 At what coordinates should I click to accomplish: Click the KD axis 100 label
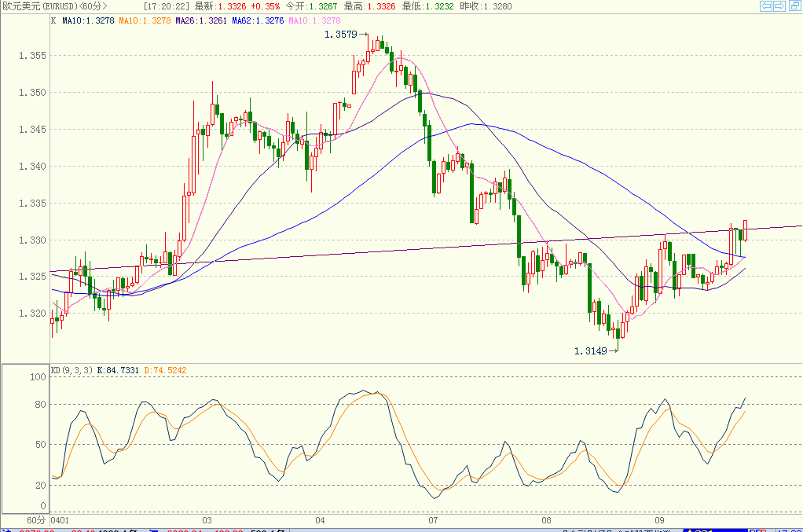coord(38,377)
